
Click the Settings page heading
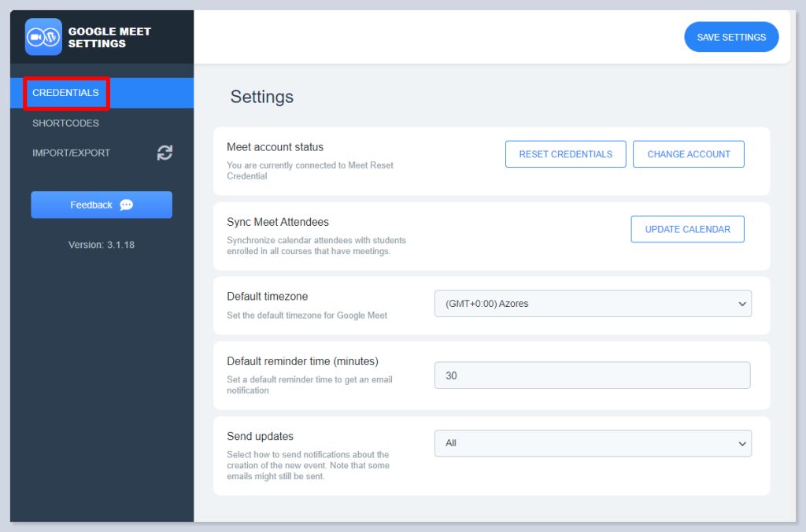click(x=261, y=97)
